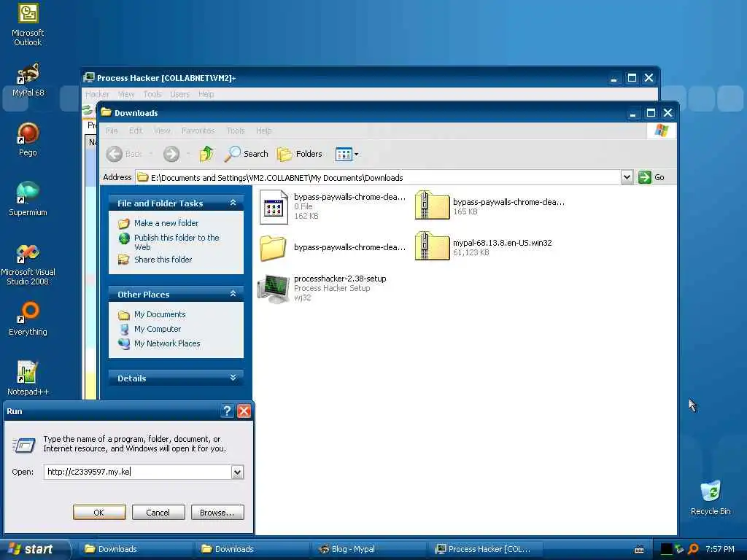Expand the Run dialog Open history dropdown

pyautogui.click(x=237, y=472)
